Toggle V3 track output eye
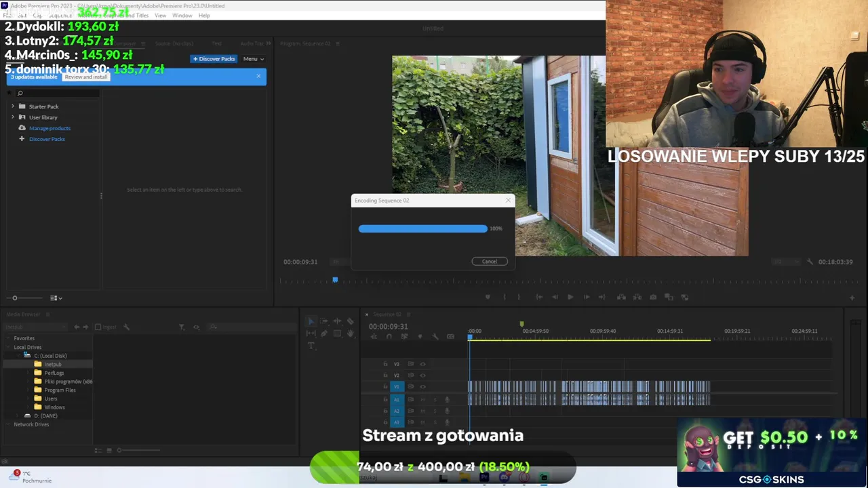Image resolution: width=868 pixels, height=488 pixels. [422, 364]
